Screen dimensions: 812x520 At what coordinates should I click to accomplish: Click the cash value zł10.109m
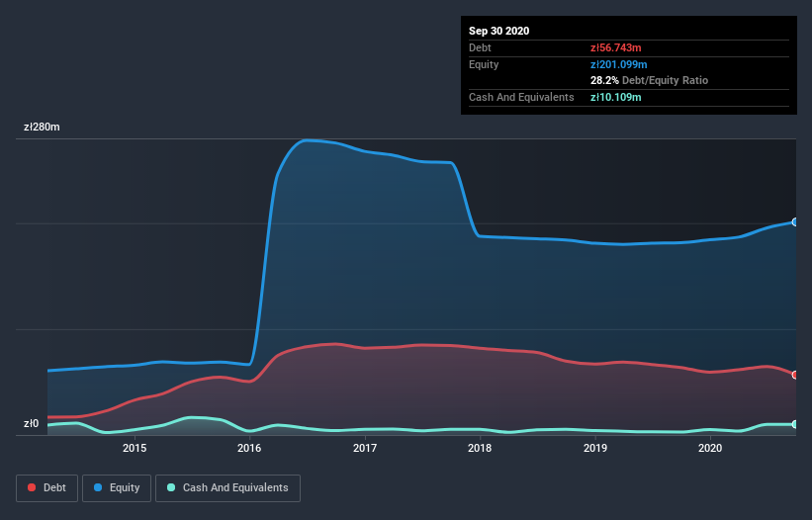click(x=616, y=97)
